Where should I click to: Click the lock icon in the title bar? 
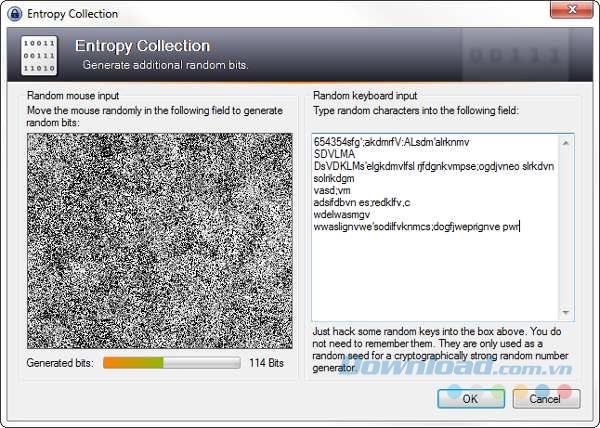[x=15, y=14]
